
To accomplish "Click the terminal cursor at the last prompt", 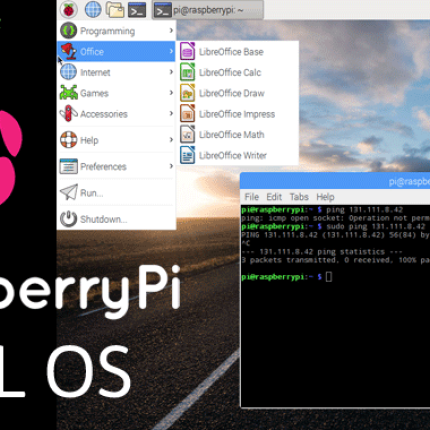I will pyautogui.click(x=329, y=277).
